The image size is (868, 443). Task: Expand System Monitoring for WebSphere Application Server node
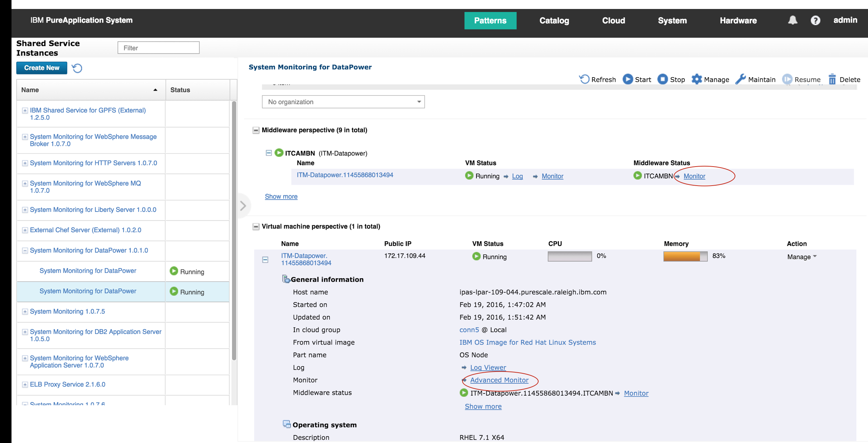tap(25, 358)
